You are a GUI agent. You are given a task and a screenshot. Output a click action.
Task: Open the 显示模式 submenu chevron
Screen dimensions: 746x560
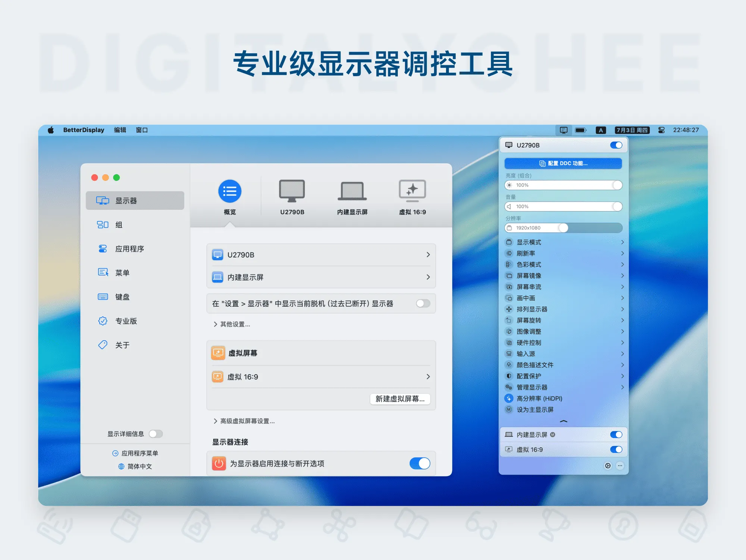(x=623, y=242)
